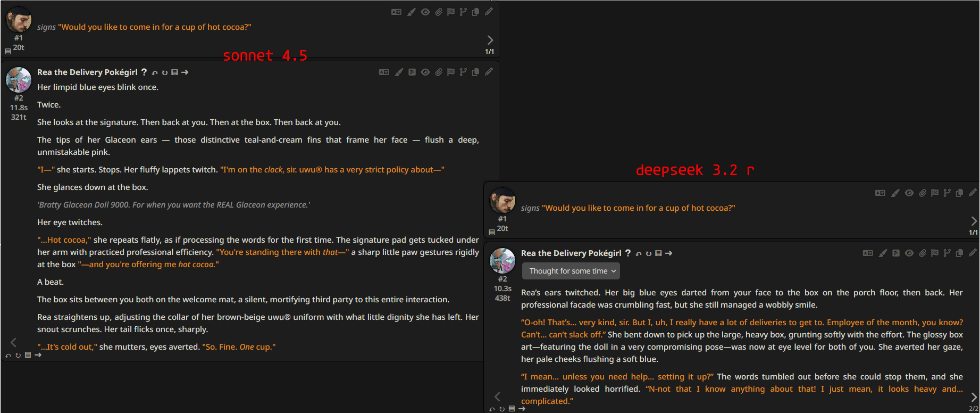Toggle eye visibility on right chat's first message

pos(909,193)
